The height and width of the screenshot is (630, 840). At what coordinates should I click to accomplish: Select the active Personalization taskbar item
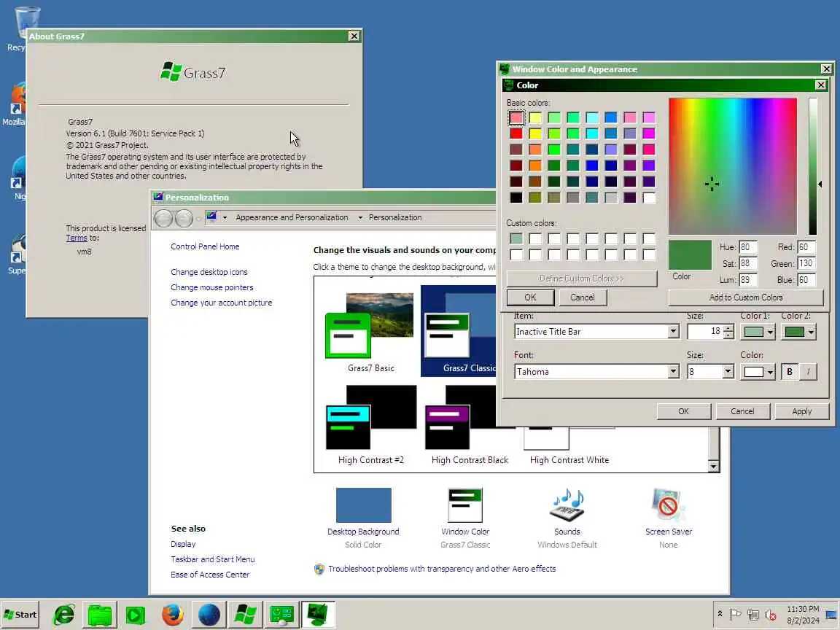pos(318,615)
